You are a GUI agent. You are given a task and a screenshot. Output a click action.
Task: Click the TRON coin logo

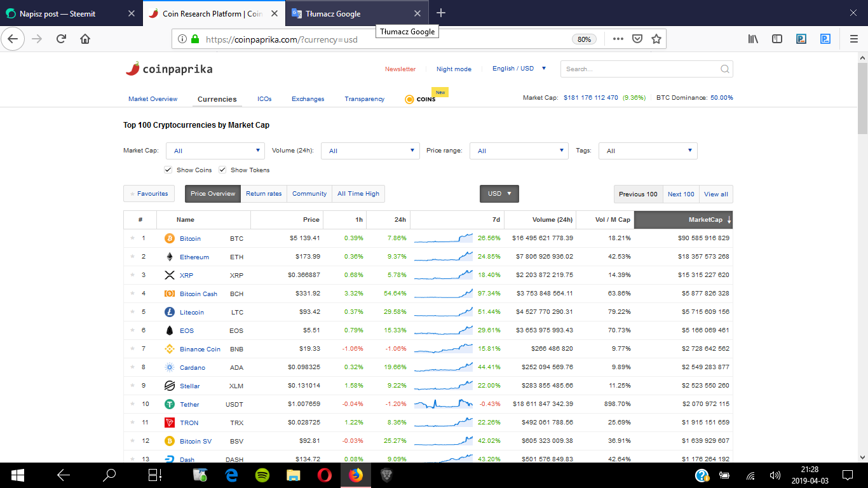169,423
